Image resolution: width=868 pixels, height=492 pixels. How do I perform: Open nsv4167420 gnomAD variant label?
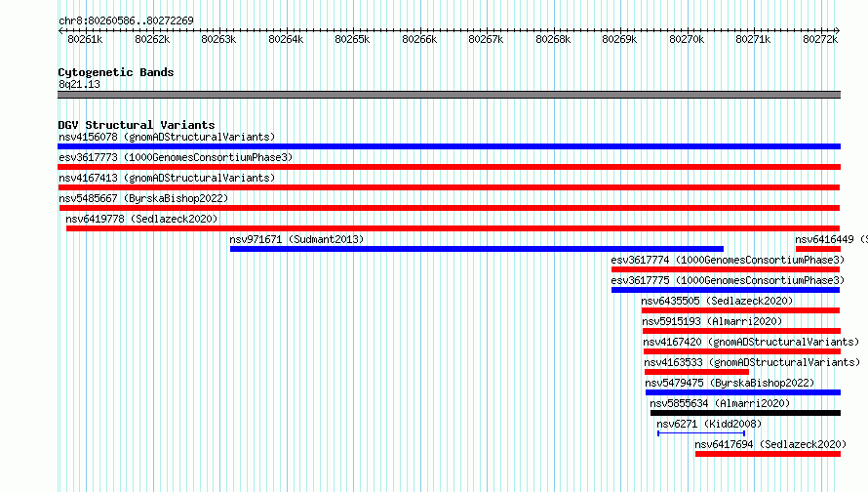point(751,342)
